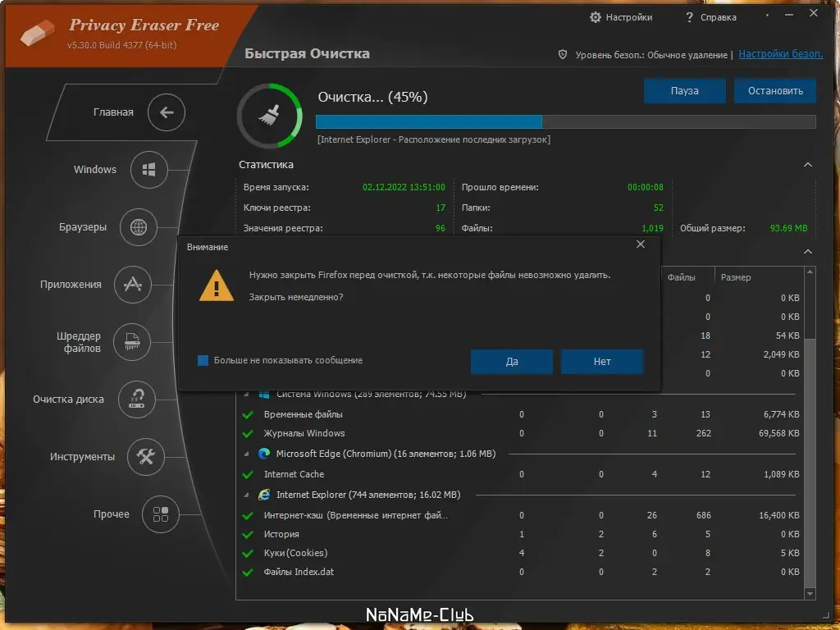Screen dimensions: 840x630
Task: Collapse the Система Windows group triangle
Action: click(246, 395)
